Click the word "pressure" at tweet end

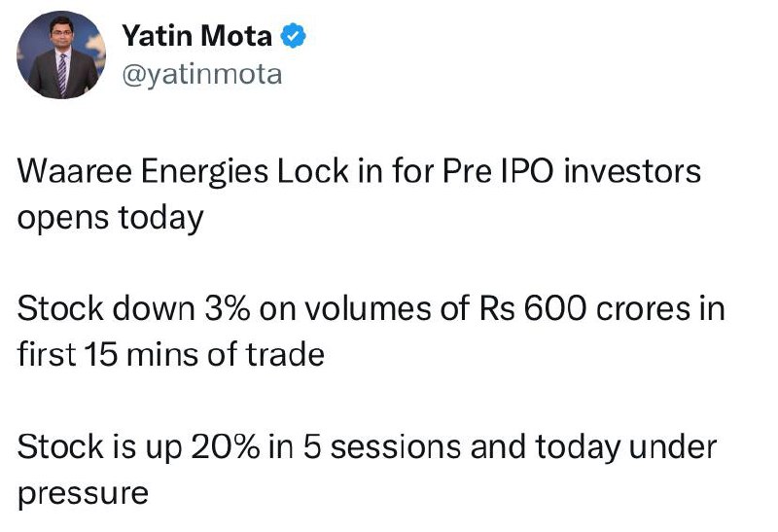(83, 494)
